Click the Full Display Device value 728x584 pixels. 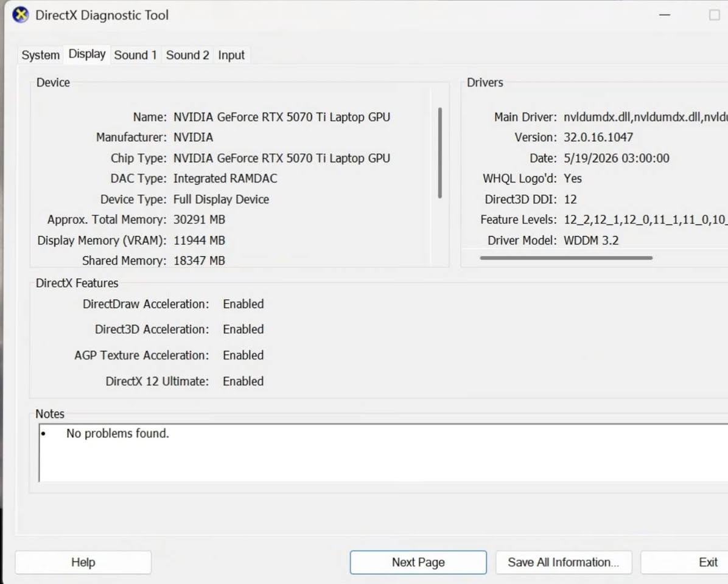(221, 199)
